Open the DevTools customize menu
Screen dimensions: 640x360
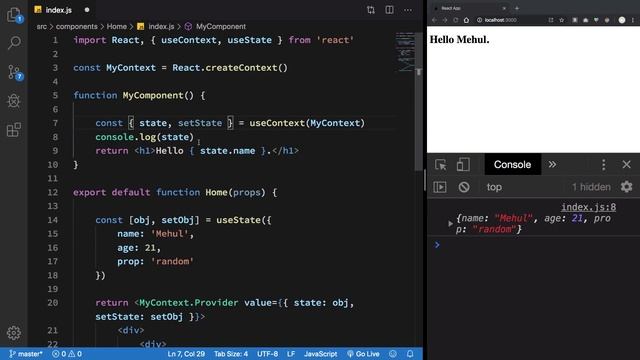click(604, 164)
